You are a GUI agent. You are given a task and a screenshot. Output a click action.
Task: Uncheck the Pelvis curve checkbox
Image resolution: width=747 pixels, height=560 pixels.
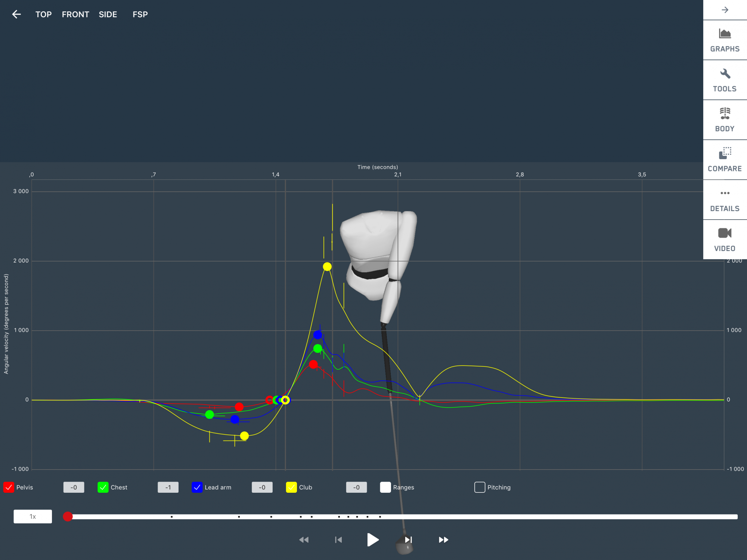pos(9,487)
